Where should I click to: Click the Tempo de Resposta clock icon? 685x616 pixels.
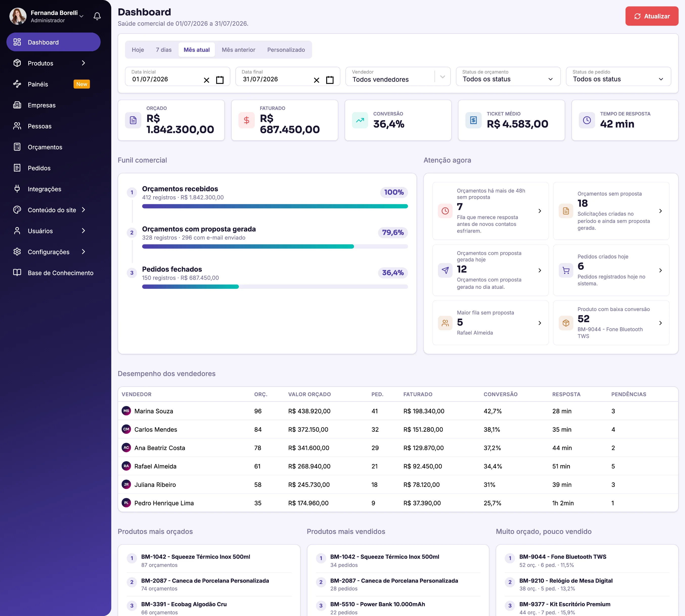coord(587,120)
